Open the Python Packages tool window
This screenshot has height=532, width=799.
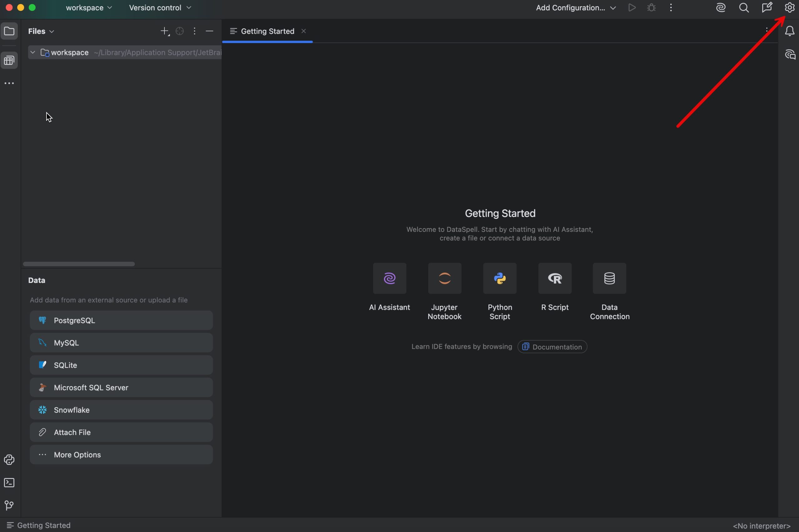(9, 460)
